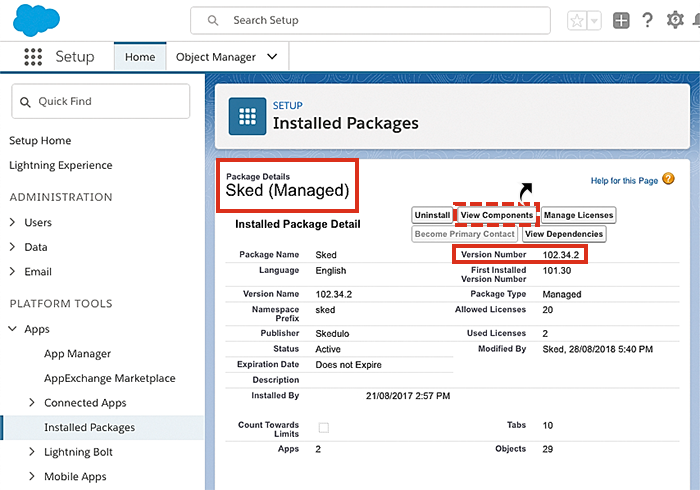This screenshot has height=490, width=700.
Task: Click the Status value Active
Action: point(328,349)
